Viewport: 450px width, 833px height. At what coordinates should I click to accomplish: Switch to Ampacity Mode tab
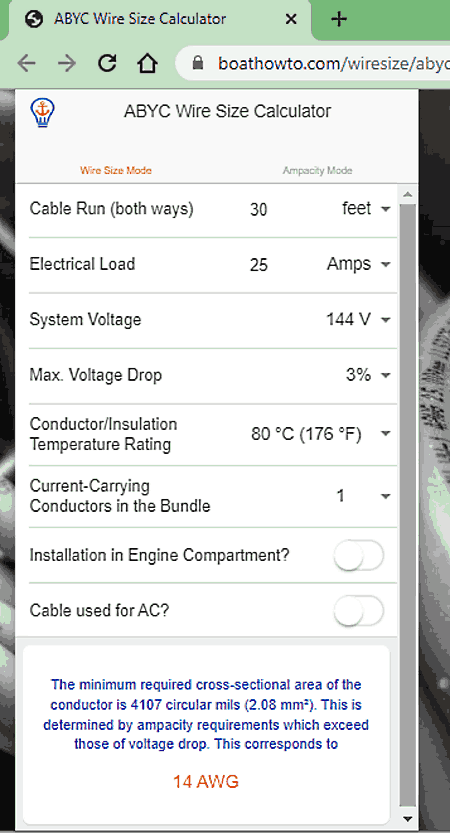(317, 171)
